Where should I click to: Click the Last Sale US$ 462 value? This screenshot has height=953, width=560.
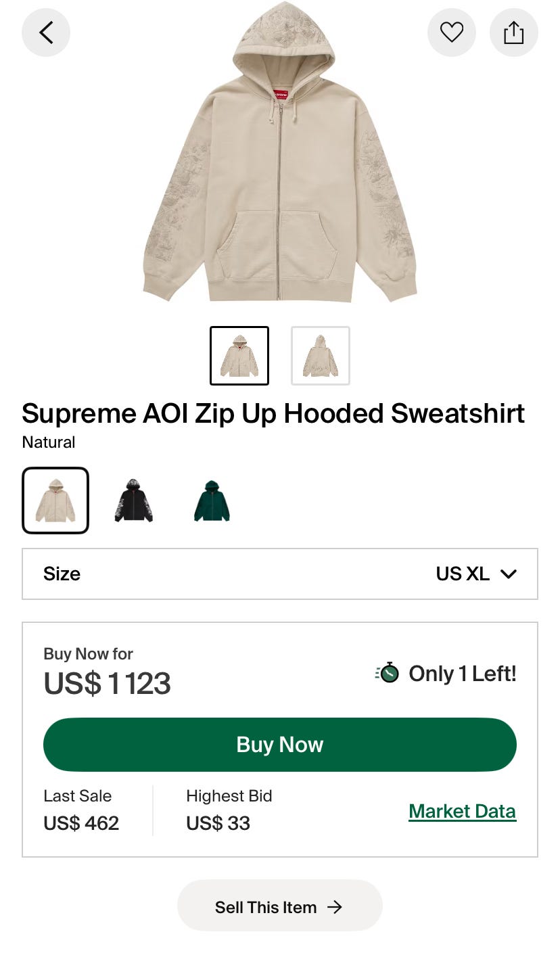(x=81, y=823)
